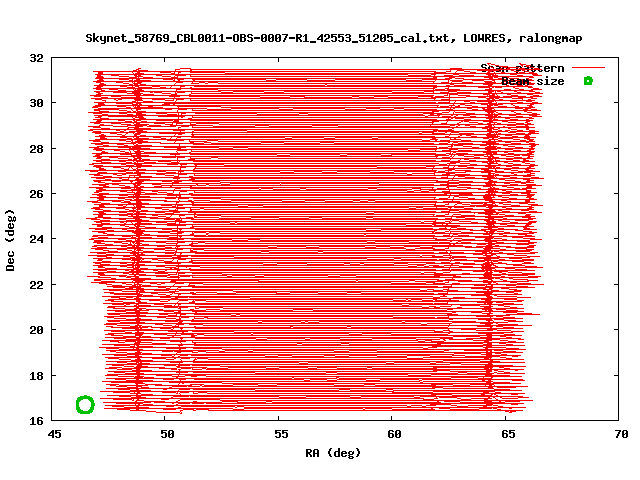Click the 'Dec (deg)' y-axis label

pos(10,240)
